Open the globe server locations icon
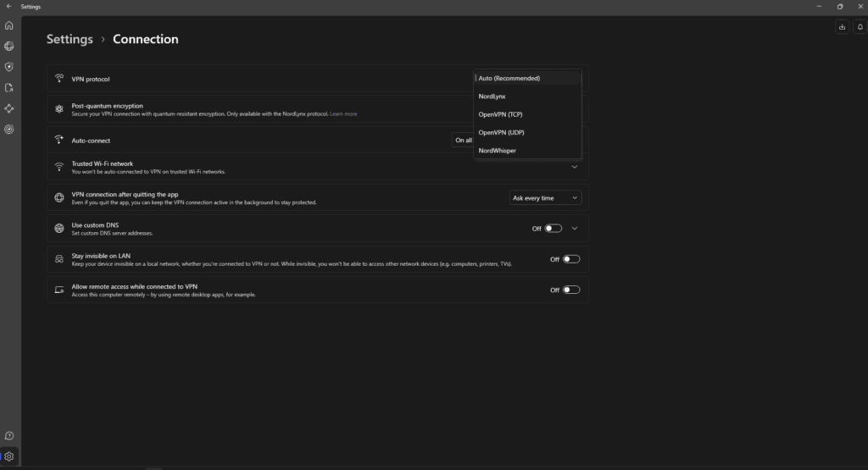 9,46
